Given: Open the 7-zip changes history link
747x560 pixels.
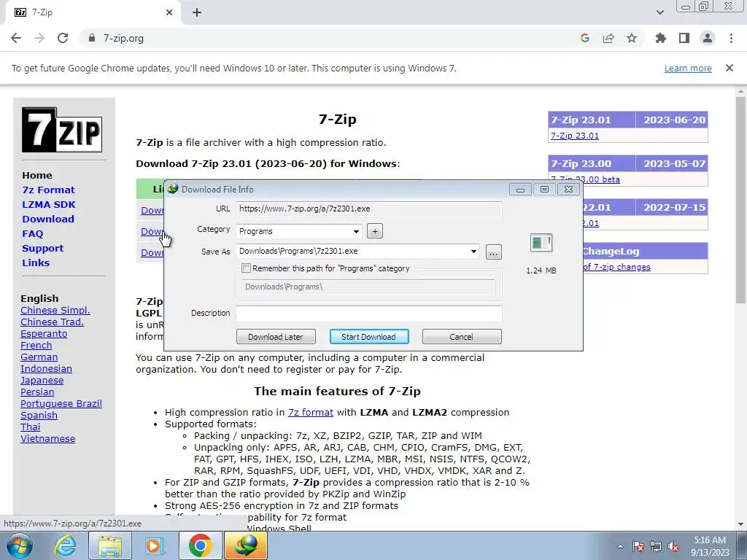Looking at the screenshot, I should click(617, 267).
